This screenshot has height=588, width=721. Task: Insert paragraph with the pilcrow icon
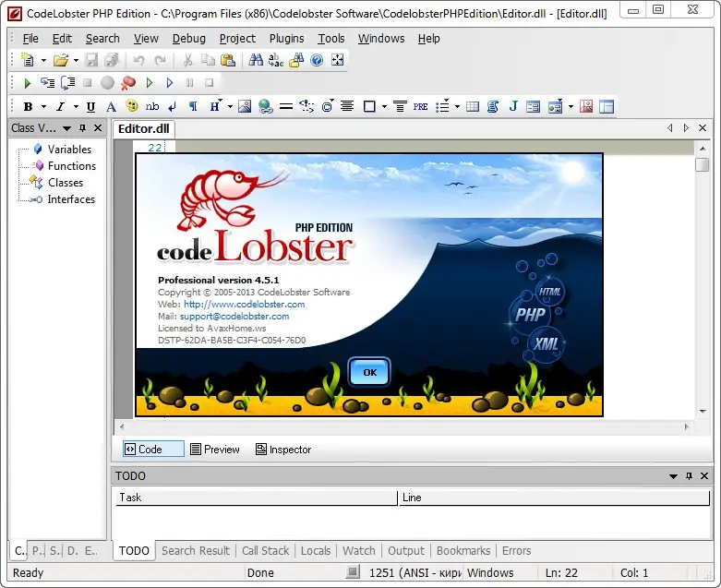coord(193,107)
